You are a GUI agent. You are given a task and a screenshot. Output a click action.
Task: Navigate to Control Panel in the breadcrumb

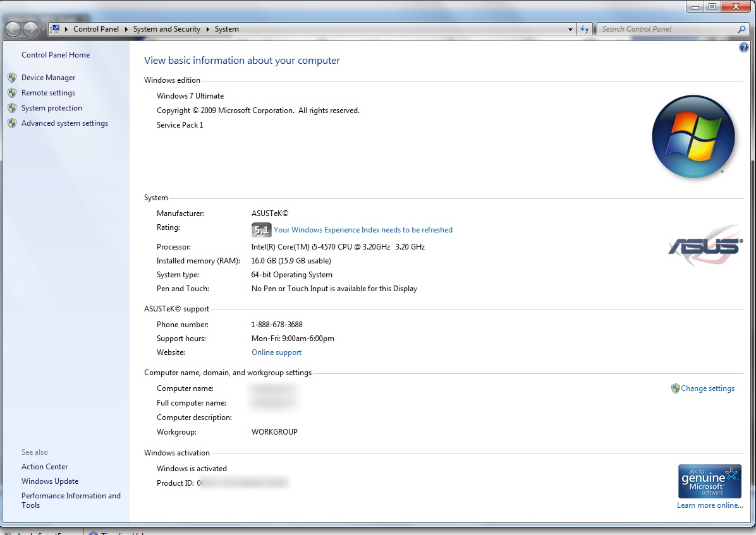tap(96, 29)
